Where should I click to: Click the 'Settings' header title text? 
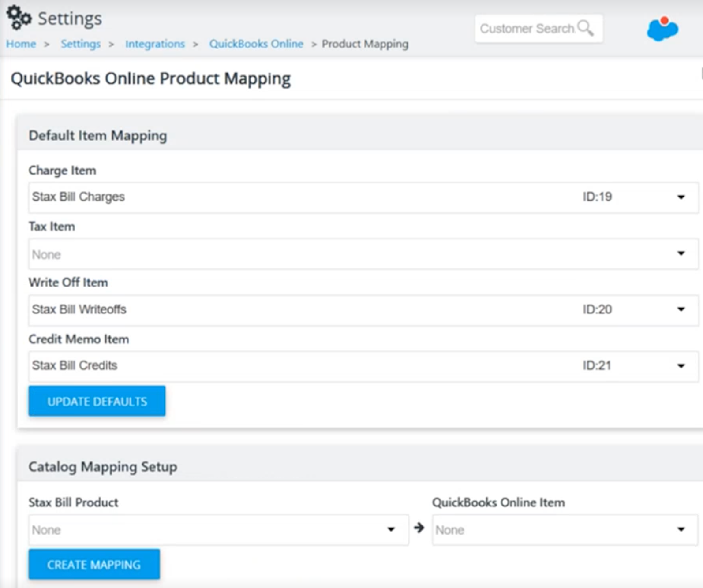click(70, 19)
